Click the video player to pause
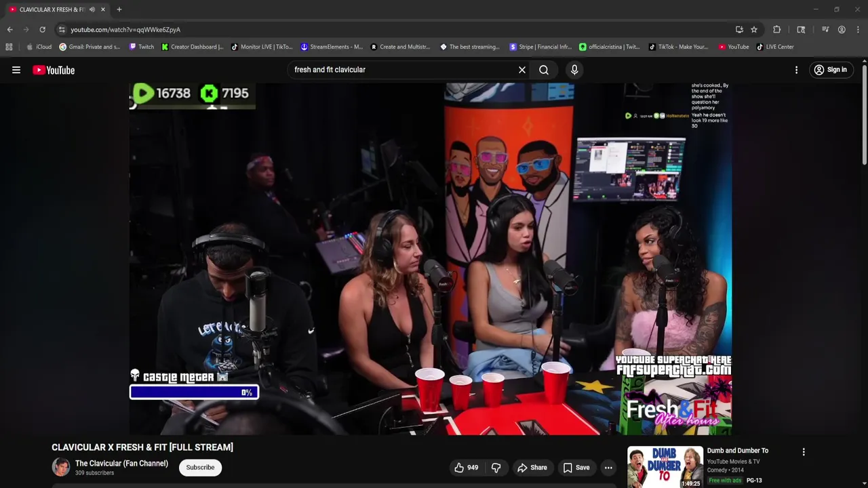868x488 pixels. (430, 258)
